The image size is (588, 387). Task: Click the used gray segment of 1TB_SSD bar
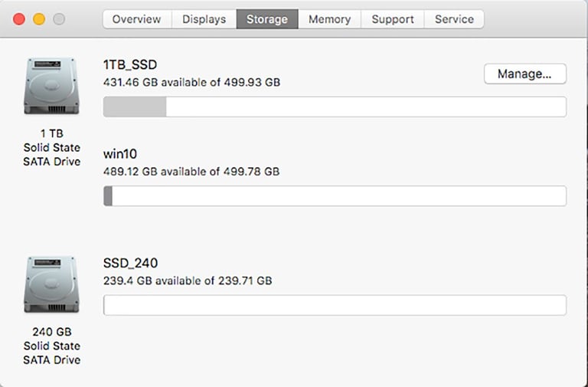click(x=135, y=107)
